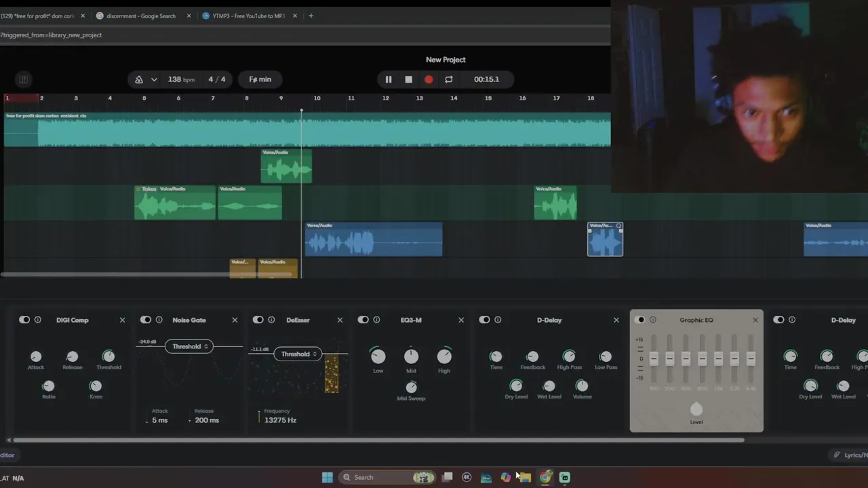
Task: Open info for first D-Delay effect
Action: coord(498,320)
